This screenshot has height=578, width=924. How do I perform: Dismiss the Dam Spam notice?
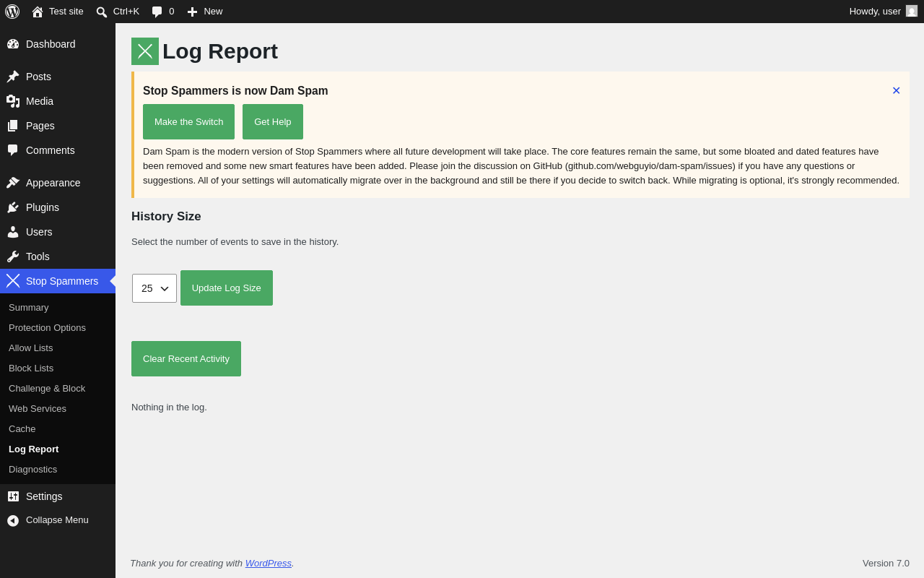click(896, 90)
